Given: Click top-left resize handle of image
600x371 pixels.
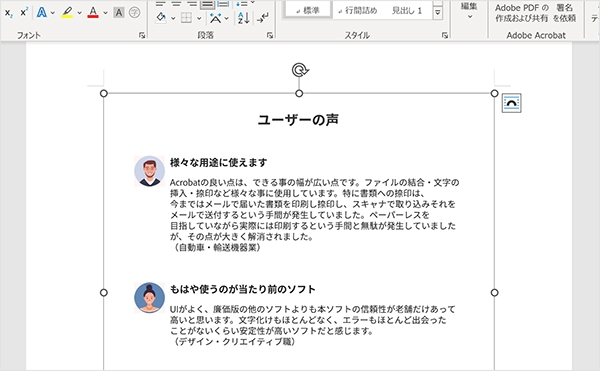Looking at the screenshot, I should point(104,93).
